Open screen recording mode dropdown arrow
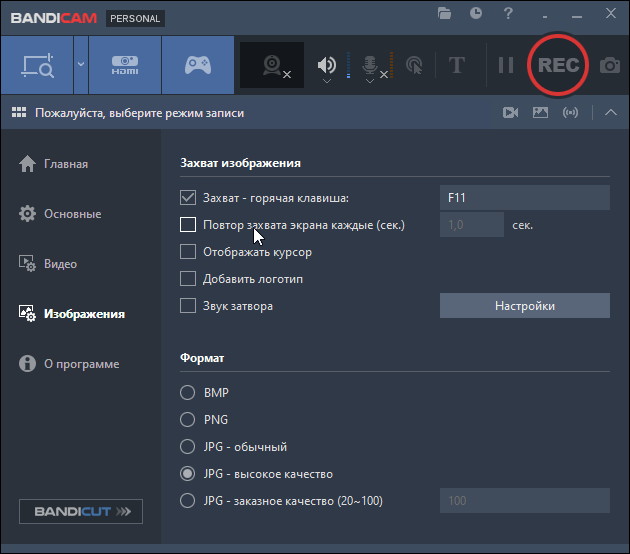630x554 pixels. 81,65
